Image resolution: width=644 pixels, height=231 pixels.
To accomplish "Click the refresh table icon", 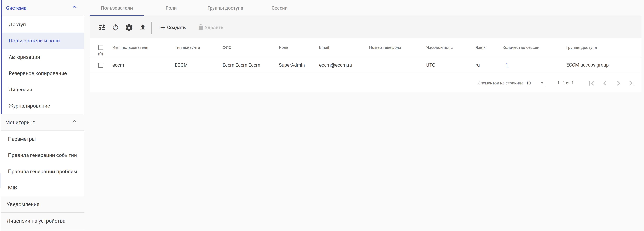I will click(x=116, y=28).
